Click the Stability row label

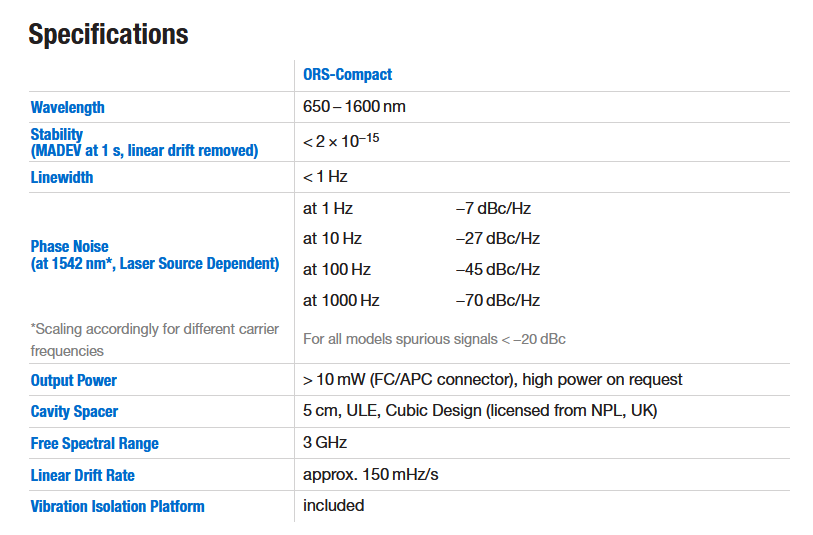57,134
